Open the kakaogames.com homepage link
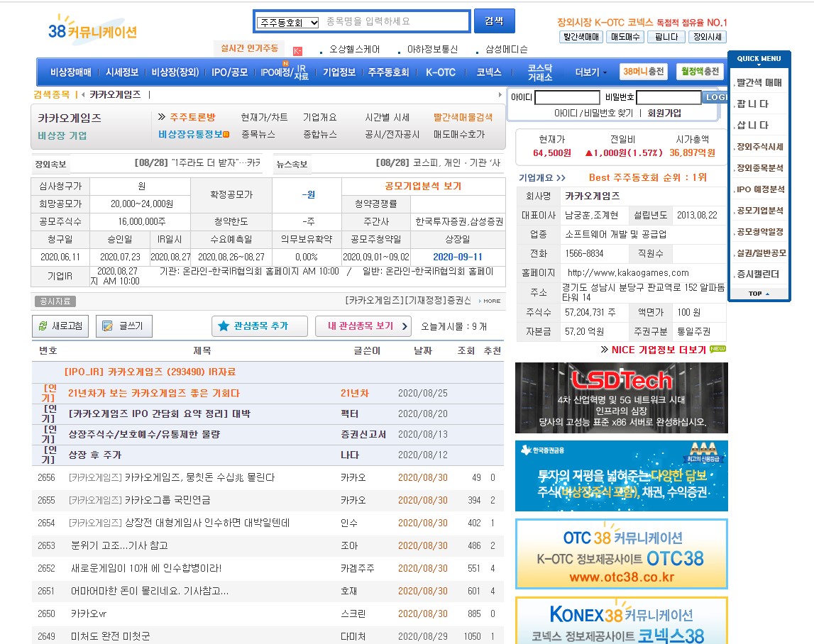The image size is (814, 644). (628, 272)
